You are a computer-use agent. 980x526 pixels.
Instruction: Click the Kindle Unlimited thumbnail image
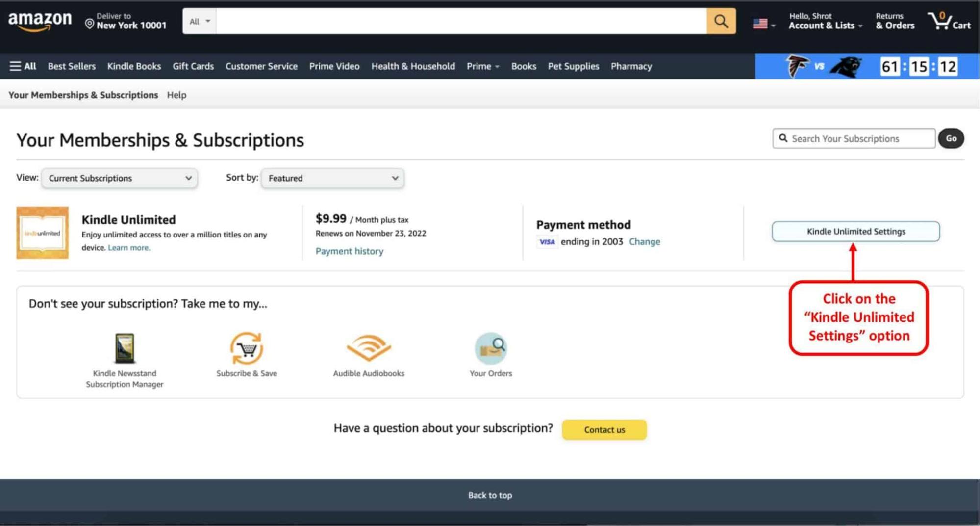pos(43,233)
